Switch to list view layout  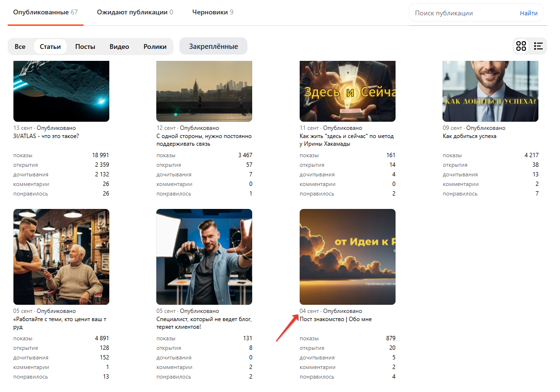[x=538, y=46]
